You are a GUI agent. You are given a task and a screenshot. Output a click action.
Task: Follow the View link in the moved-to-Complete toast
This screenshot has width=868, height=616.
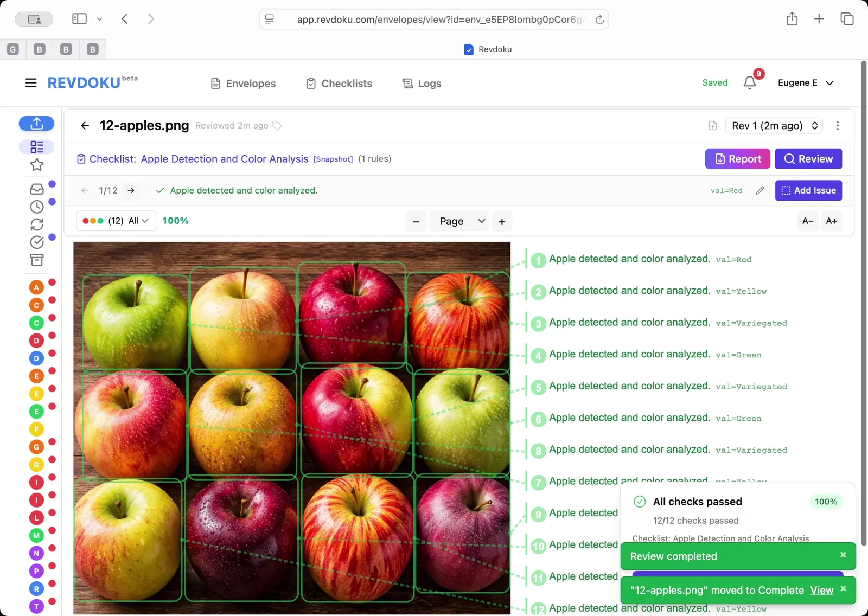(x=821, y=590)
